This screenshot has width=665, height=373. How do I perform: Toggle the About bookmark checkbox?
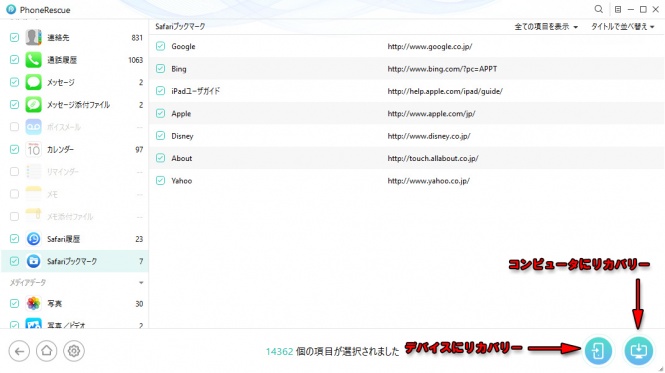pos(160,158)
